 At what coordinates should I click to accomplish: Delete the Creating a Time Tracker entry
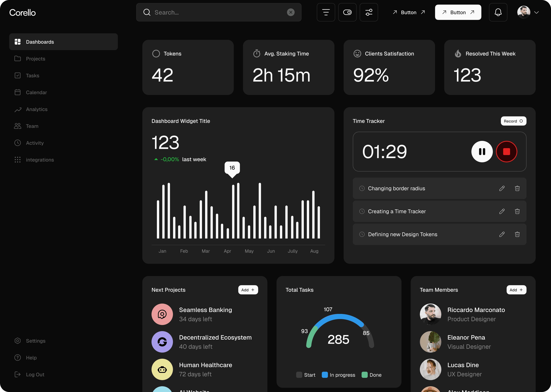pyautogui.click(x=517, y=212)
